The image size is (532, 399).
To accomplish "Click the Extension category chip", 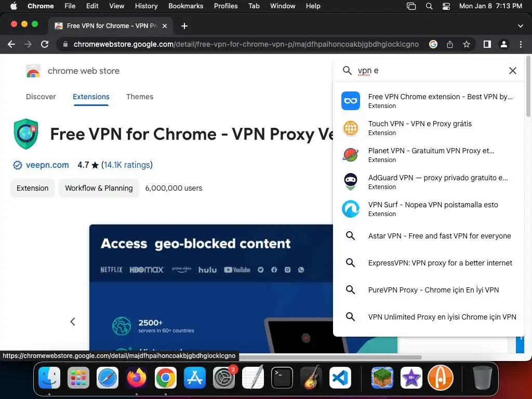I will [33, 188].
